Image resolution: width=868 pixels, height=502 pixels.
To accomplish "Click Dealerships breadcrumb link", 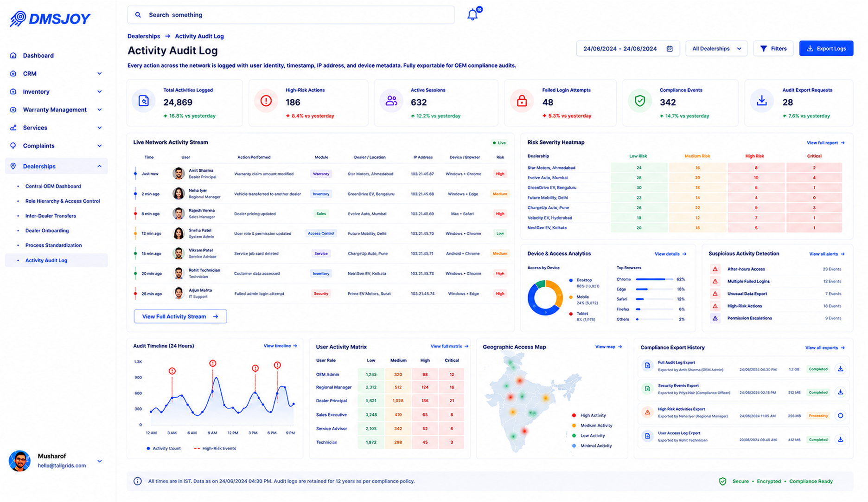I will (x=144, y=36).
